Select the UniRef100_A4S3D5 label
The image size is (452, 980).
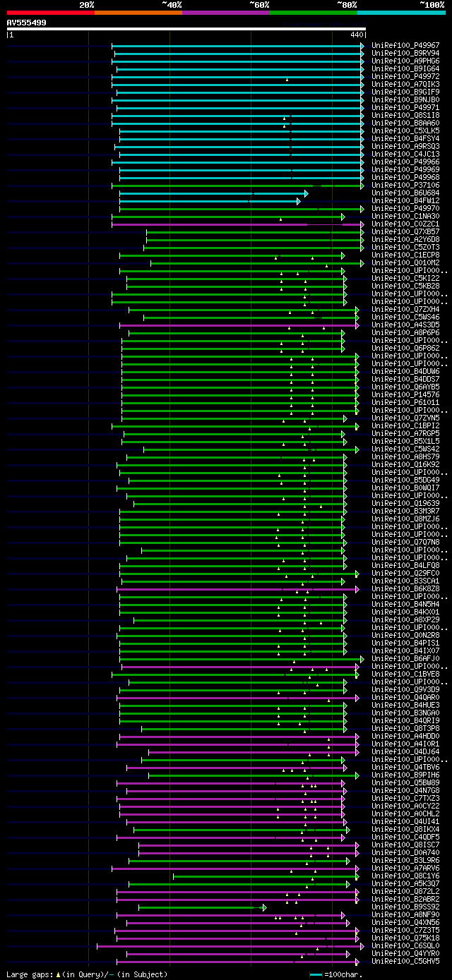click(405, 325)
